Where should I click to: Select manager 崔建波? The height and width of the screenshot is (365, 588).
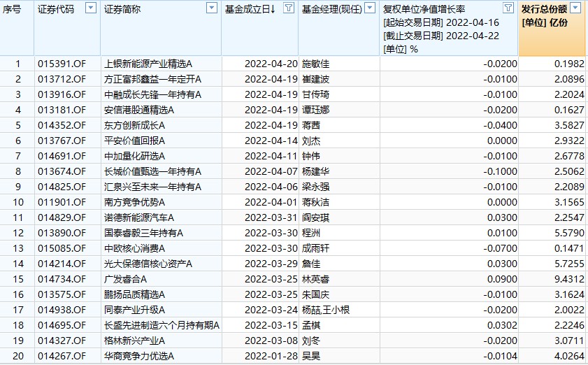click(x=316, y=79)
